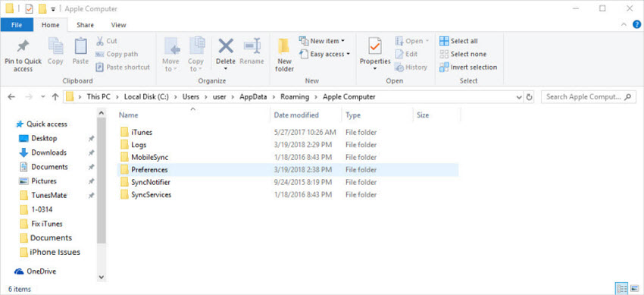The height and width of the screenshot is (295, 644).
Task: Click Invert selection
Action: [468, 67]
